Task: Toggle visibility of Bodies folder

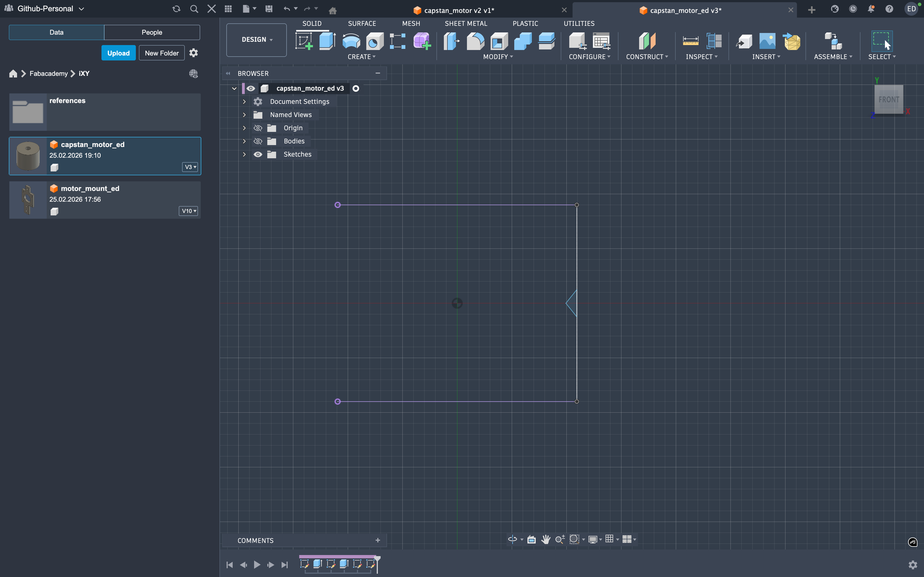Action: click(258, 141)
